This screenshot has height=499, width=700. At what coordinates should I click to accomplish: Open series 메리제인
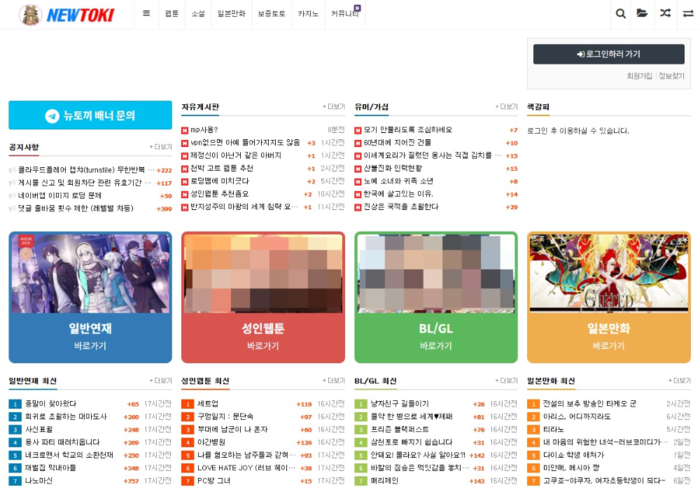pyautogui.click(x=384, y=481)
